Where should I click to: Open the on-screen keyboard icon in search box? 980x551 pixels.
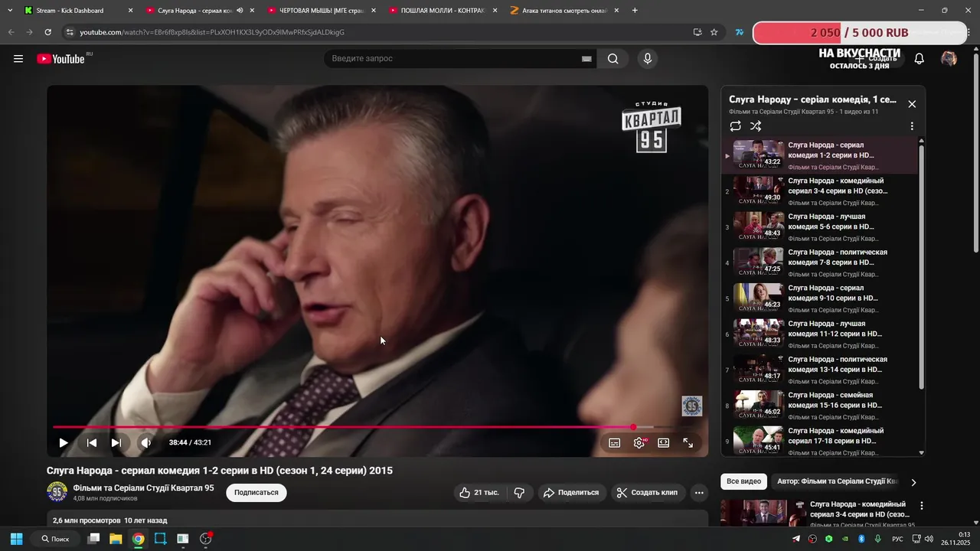587,59
